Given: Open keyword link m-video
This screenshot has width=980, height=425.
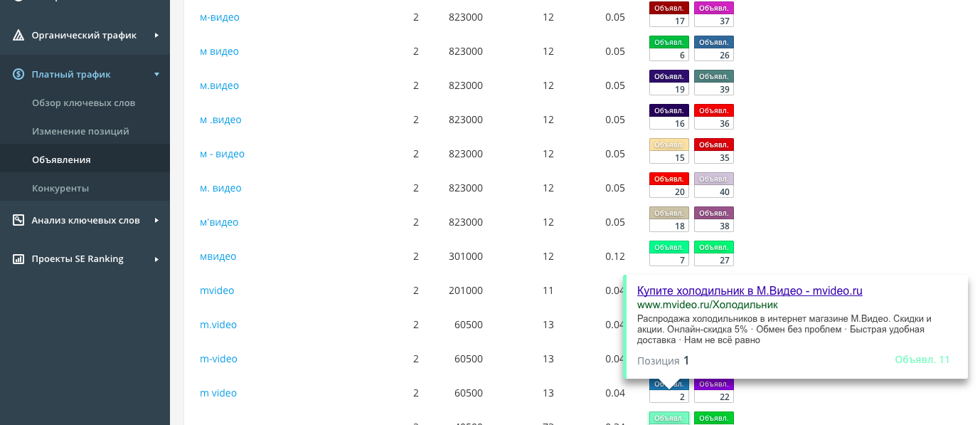Looking at the screenshot, I should pyautogui.click(x=218, y=359).
